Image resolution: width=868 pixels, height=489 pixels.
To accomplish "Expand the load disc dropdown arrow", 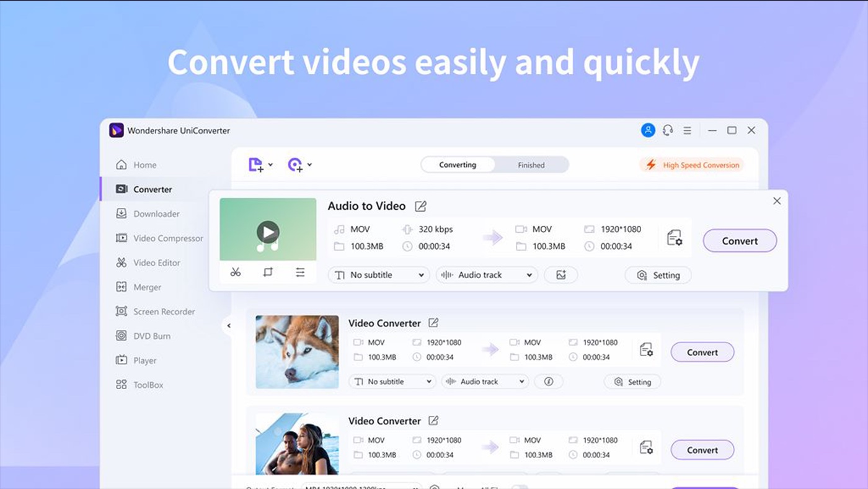I will [x=309, y=165].
